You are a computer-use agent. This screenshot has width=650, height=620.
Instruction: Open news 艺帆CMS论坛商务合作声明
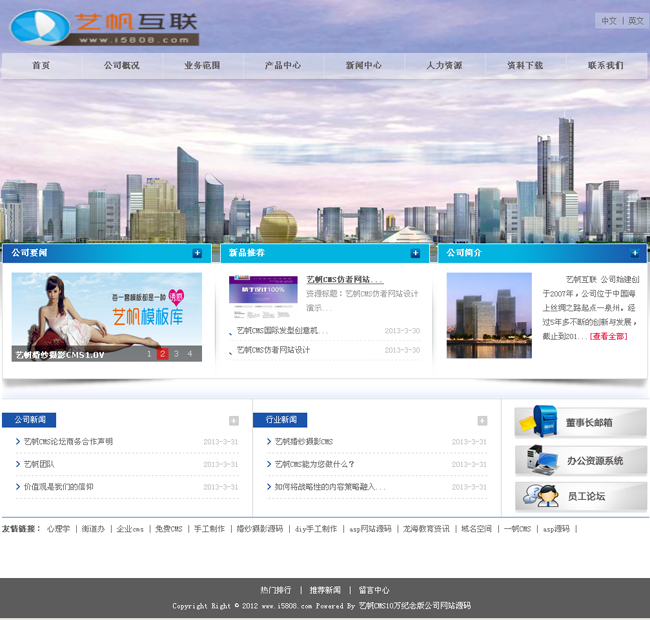coord(68,442)
